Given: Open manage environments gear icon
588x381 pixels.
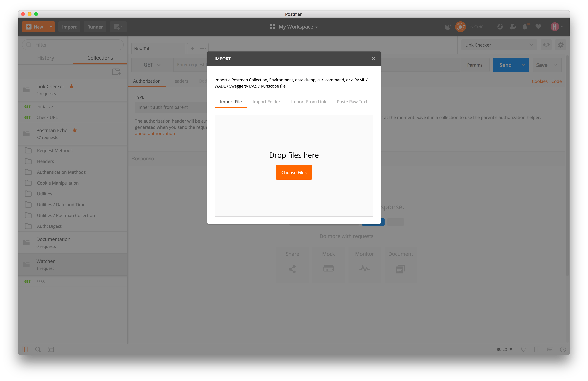Looking at the screenshot, I should tap(560, 45).
